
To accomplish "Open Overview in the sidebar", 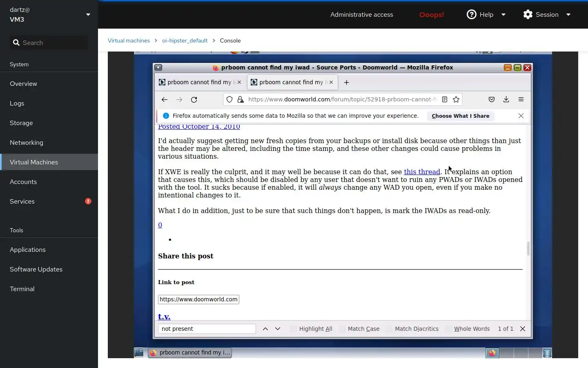I will (49, 83).
